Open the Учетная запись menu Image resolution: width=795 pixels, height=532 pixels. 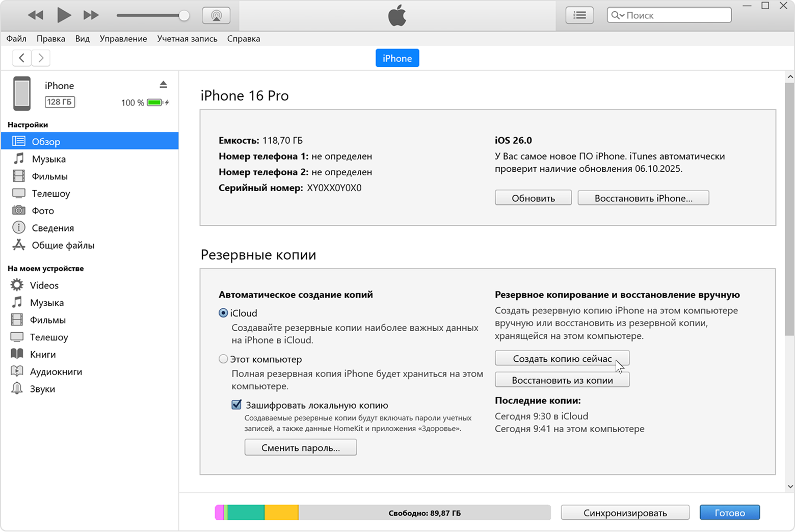pos(187,38)
